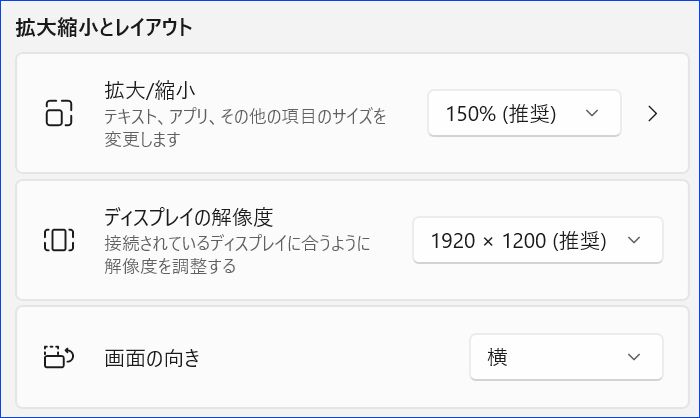Click the ディスプレイの解像度 resolution icon
The height and width of the screenshot is (418, 700).
click(59, 240)
